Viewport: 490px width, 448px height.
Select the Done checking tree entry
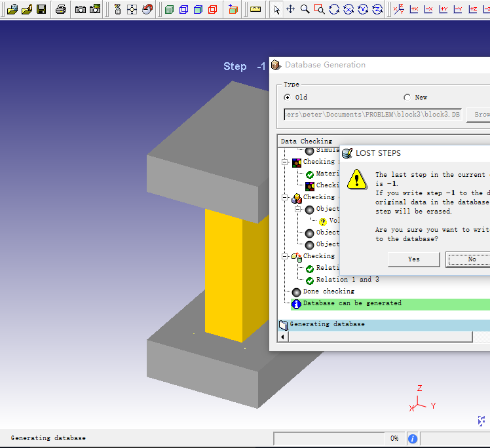[328, 291]
